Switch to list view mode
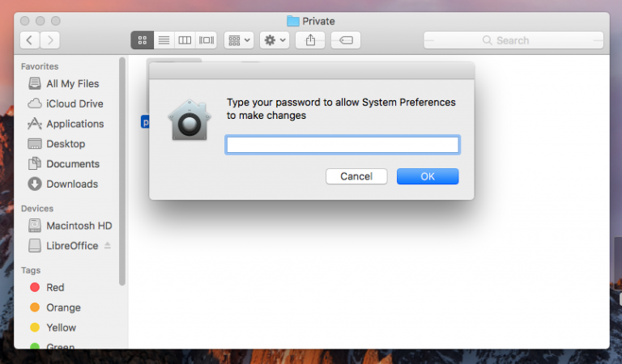 click(x=163, y=40)
